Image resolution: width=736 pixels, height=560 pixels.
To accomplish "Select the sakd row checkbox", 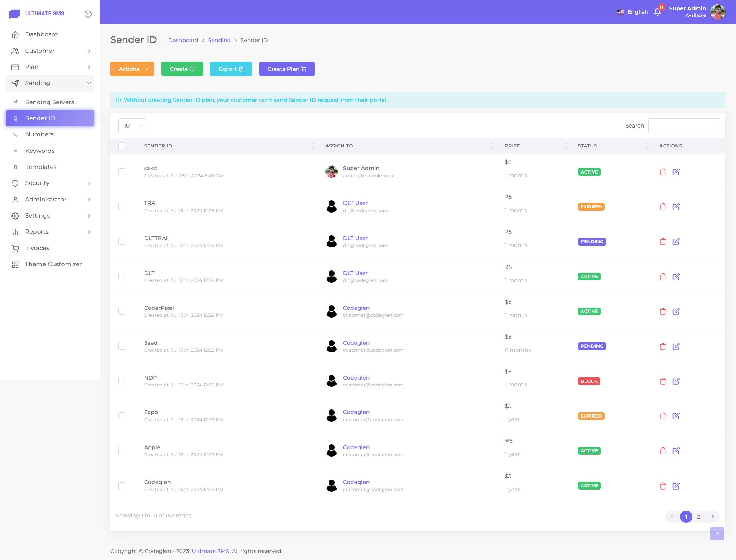I will tap(122, 172).
